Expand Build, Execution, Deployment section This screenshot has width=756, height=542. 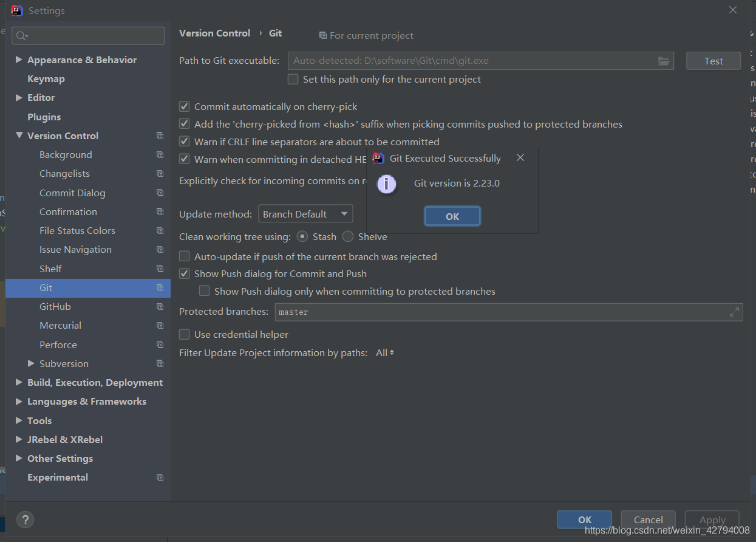tap(19, 382)
